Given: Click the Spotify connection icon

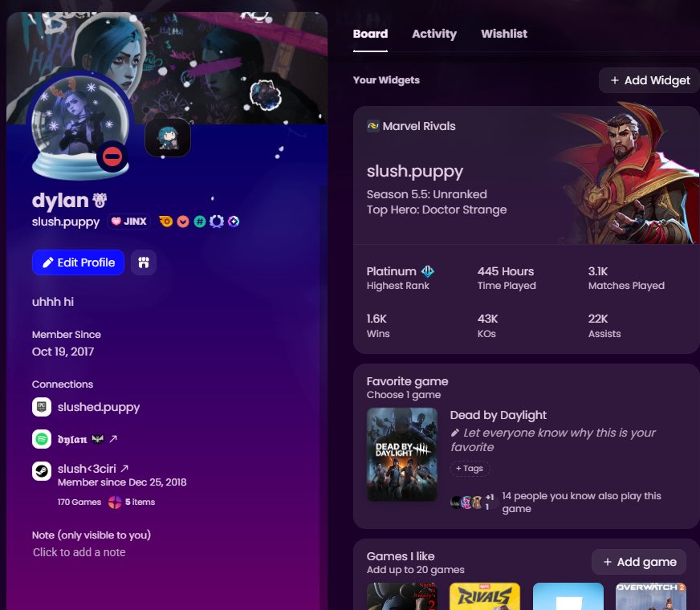Looking at the screenshot, I should click(x=42, y=439).
